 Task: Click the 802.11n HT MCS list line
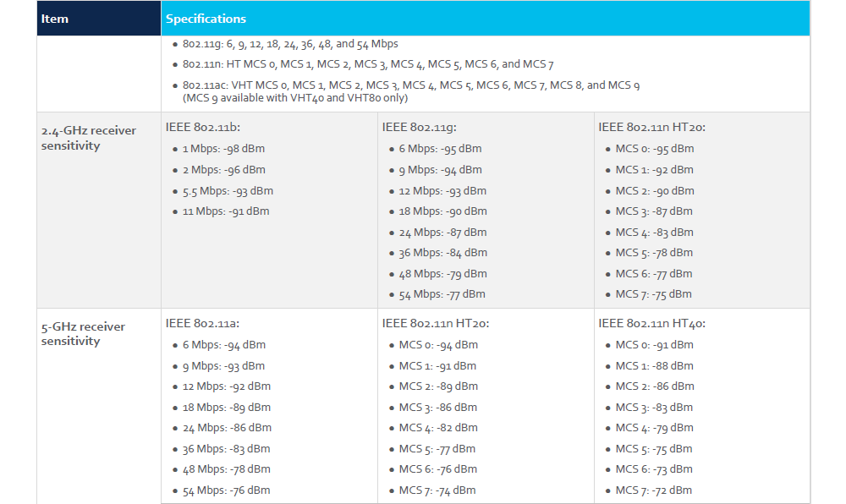[x=368, y=64]
